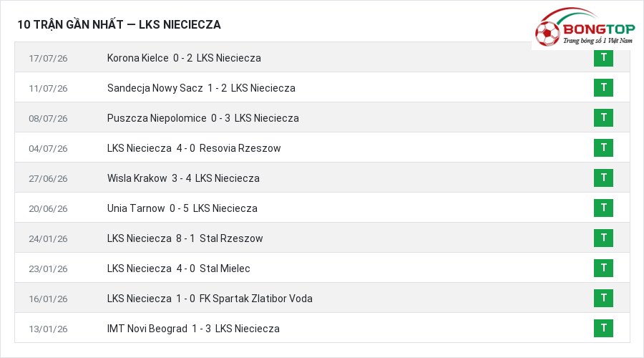The height and width of the screenshot is (358, 644).
Task: Open the Sandecja Nowy Sacz 1 - 2 match
Action: (201, 88)
